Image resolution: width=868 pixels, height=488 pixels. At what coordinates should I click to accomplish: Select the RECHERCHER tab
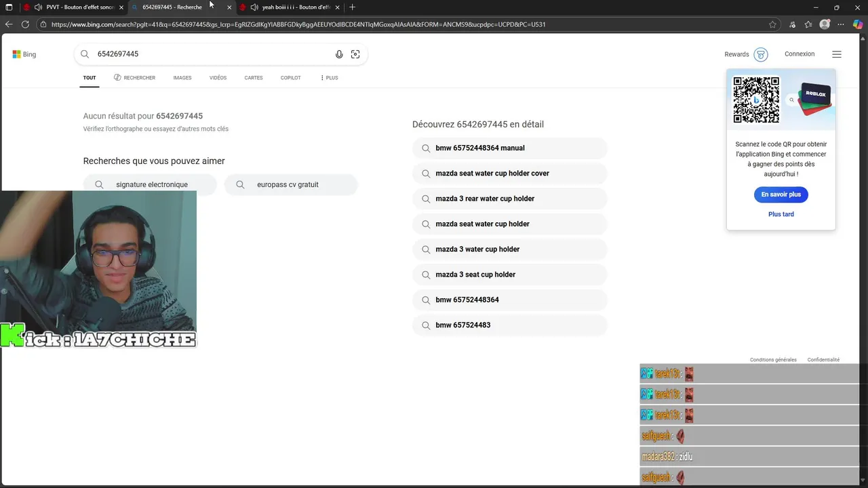tap(135, 78)
